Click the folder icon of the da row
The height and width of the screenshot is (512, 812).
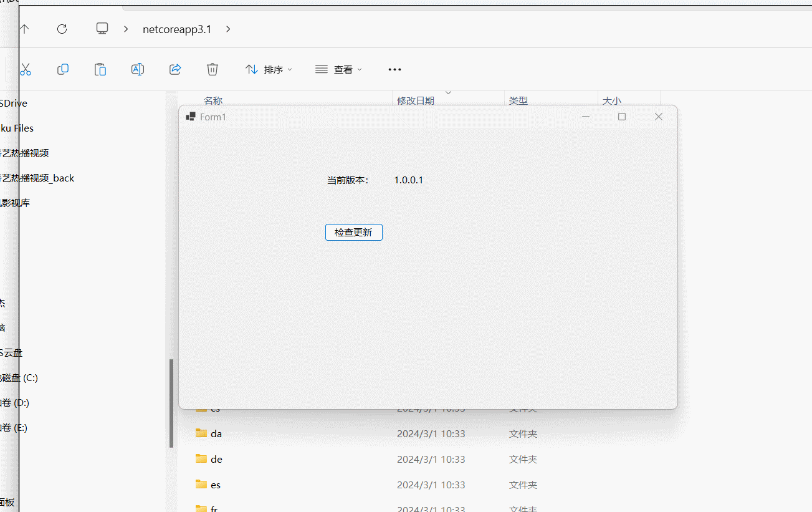click(201, 433)
